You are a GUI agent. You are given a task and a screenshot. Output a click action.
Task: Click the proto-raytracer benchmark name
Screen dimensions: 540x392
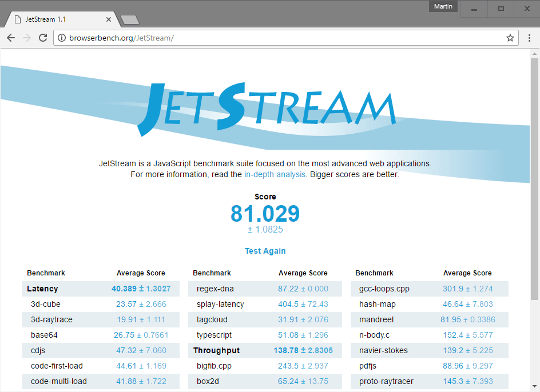386,381
